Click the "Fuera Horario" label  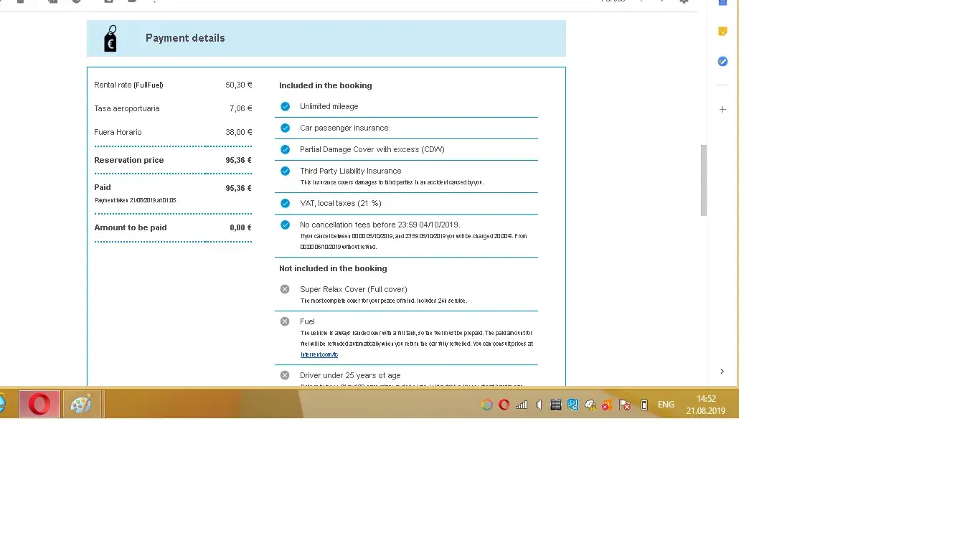(118, 132)
